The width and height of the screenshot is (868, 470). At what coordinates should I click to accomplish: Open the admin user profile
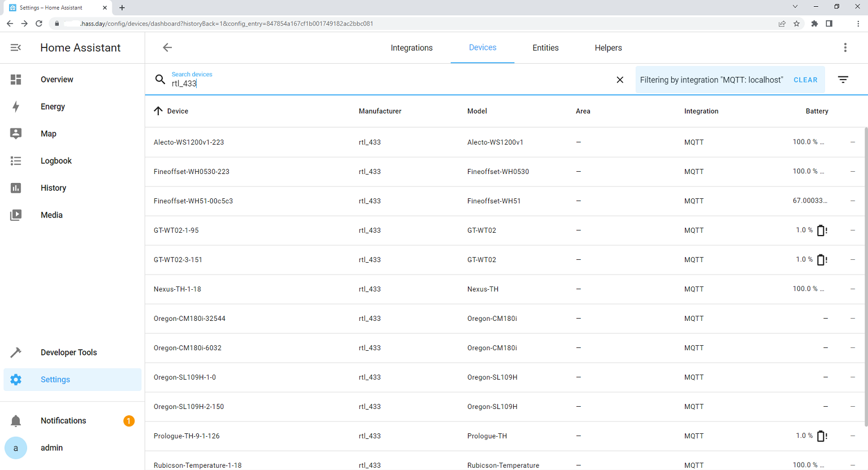pos(51,448)
